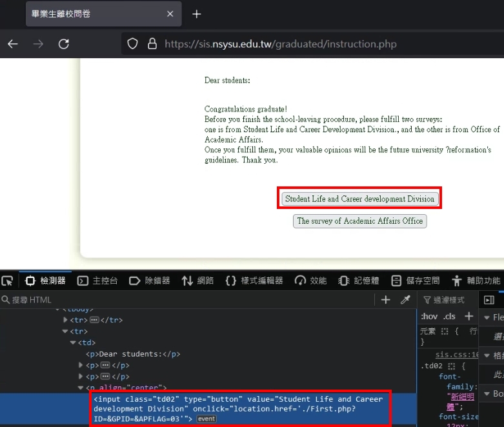
Task: Select the 畢業生離校問卷 browser tab
Action: click(103, 14)
